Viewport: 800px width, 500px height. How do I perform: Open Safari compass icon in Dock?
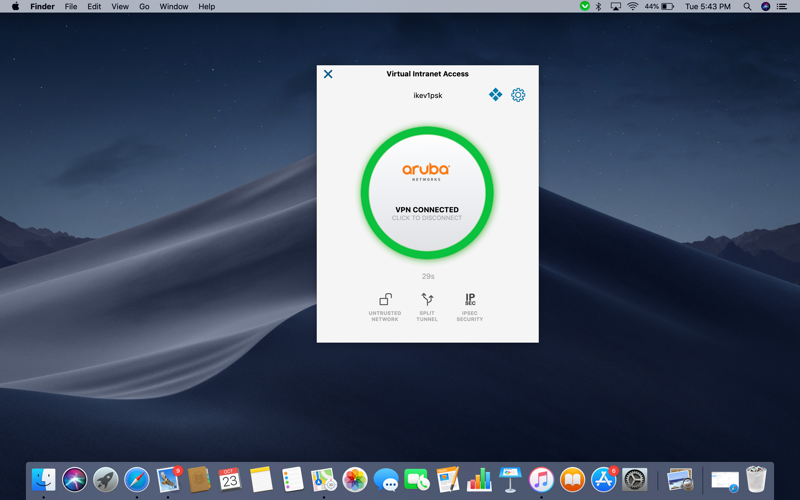(x=137, y=480)
